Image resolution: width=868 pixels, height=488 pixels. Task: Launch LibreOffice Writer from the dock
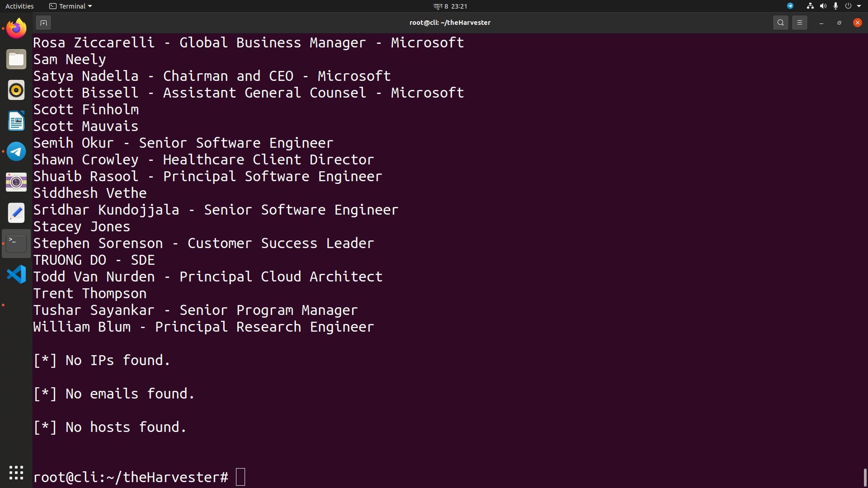coord(16,121)
